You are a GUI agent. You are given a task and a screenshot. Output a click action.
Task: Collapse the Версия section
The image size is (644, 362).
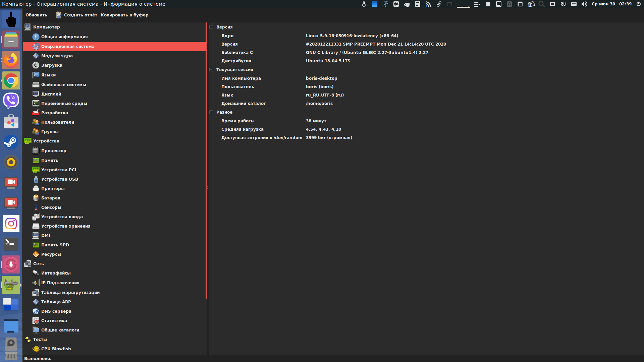coord(211,27)
